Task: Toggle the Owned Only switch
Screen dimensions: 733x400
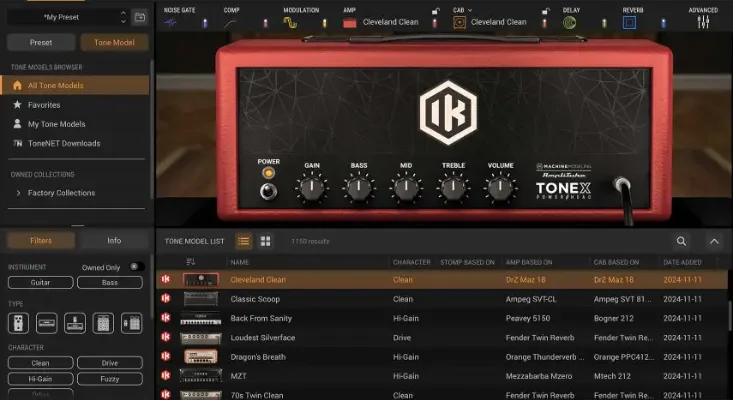Action: point(137,267)
